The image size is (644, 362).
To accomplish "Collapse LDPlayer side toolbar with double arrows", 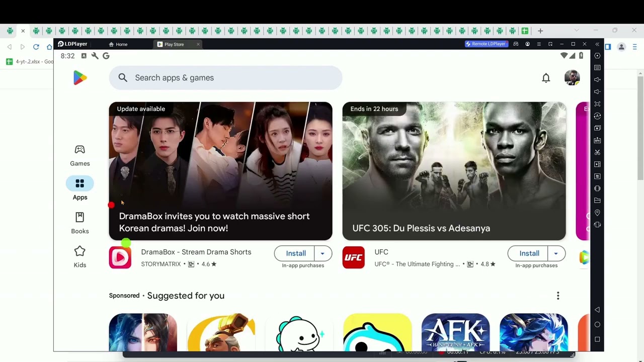I will (597, 44).
